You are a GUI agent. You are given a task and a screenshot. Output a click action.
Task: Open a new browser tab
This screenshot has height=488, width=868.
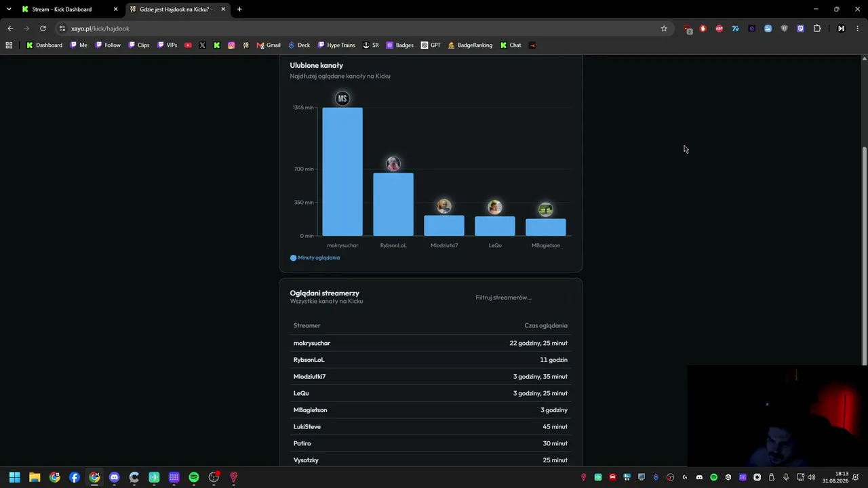(x=239, y=9)
